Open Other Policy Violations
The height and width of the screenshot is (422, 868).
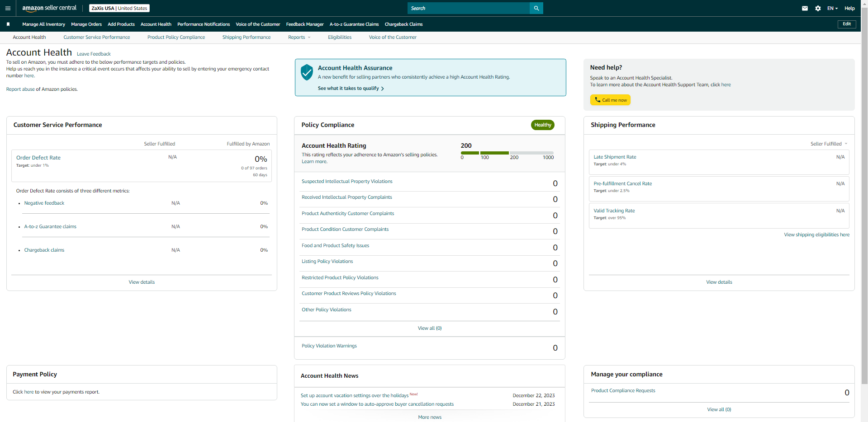pos(326,309)
